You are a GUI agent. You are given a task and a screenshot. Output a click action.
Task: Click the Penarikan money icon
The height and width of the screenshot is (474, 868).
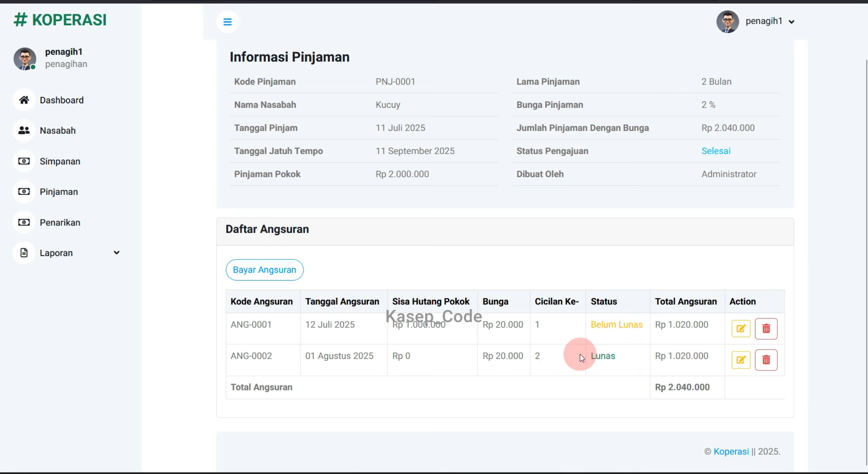24,222
